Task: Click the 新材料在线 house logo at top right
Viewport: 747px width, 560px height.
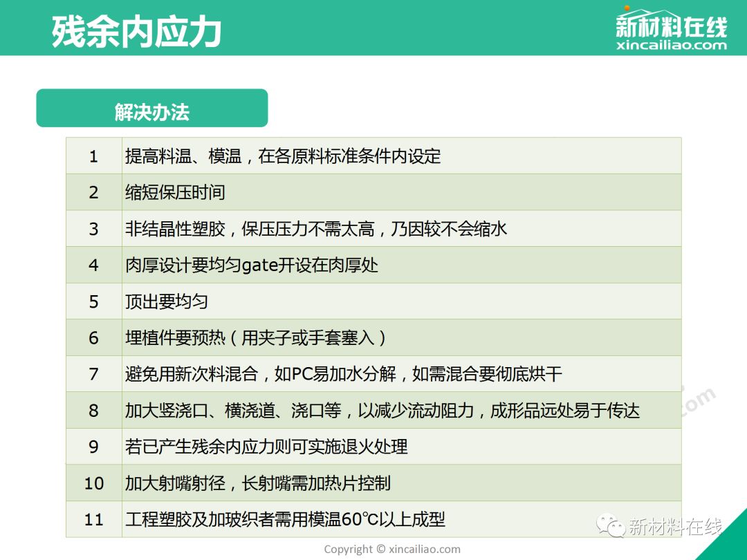Action: pos(671,22)
